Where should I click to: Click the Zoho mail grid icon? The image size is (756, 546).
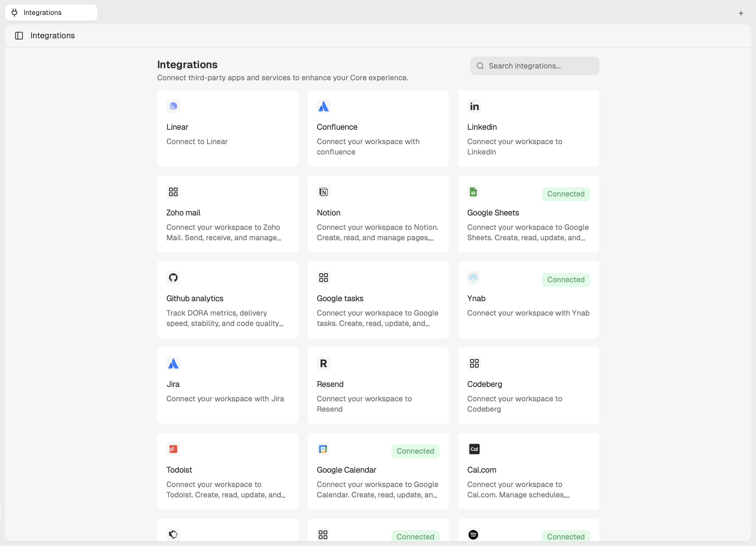[173, 192]
